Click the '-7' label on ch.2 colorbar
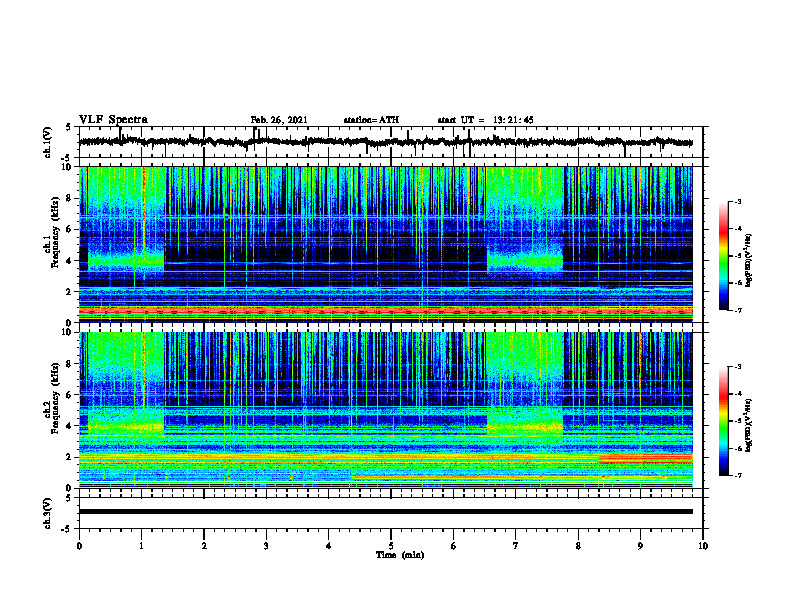This screenshot has height=612, width=792. [x=737, y=476]
